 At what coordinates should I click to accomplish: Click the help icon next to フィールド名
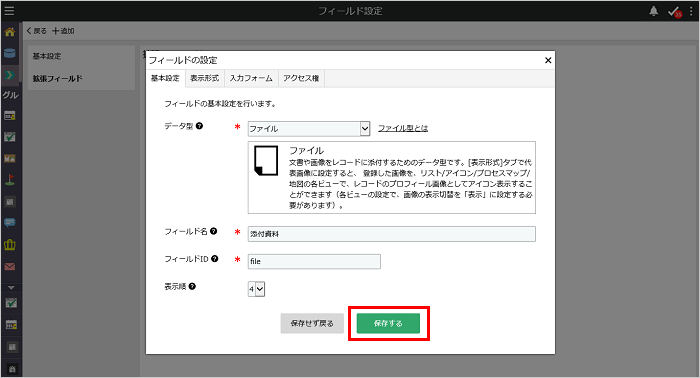(x=213, y=231)
